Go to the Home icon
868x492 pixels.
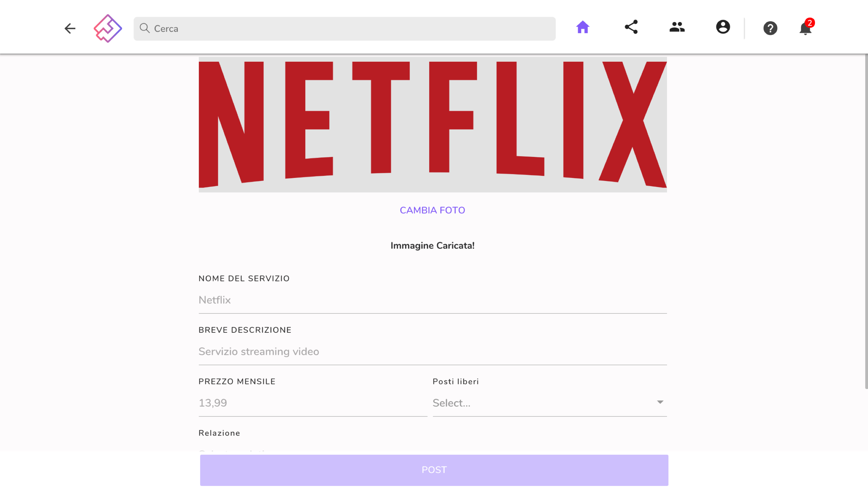[x=583, y=27]
